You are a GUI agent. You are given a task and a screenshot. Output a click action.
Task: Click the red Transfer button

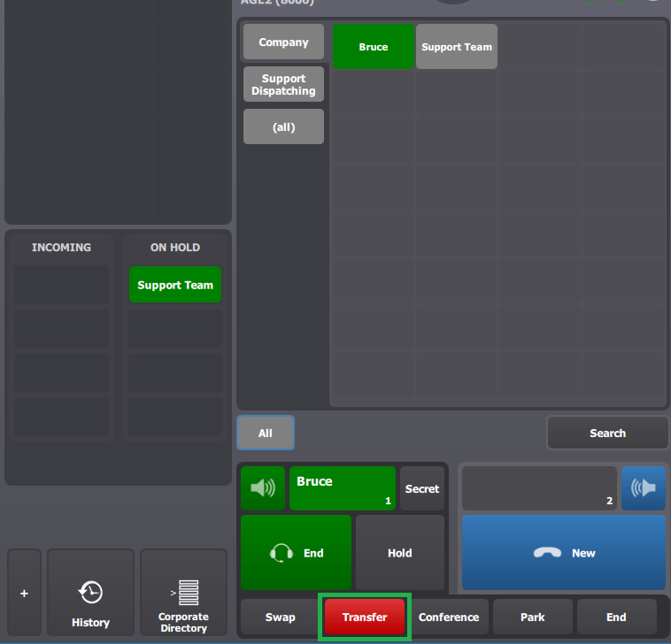tap(365, 617)
